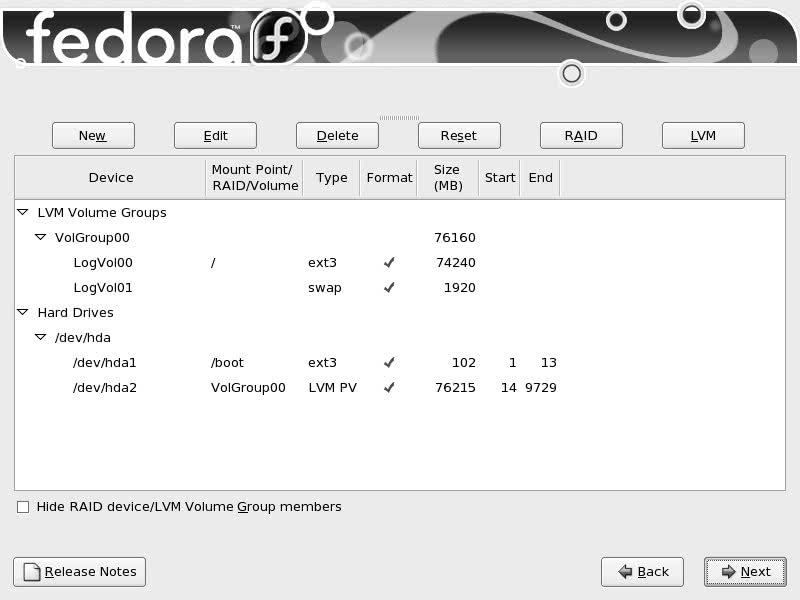
Task: Click the ext3 type of LogVol00
Action: pos(322,263)
